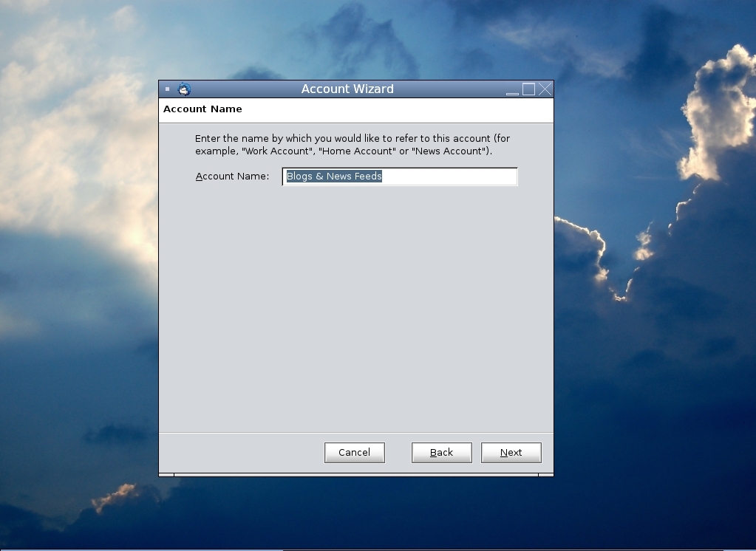756x551 pixels.
Task: Open the window menu dot in title bar
Action: point(167,89)
